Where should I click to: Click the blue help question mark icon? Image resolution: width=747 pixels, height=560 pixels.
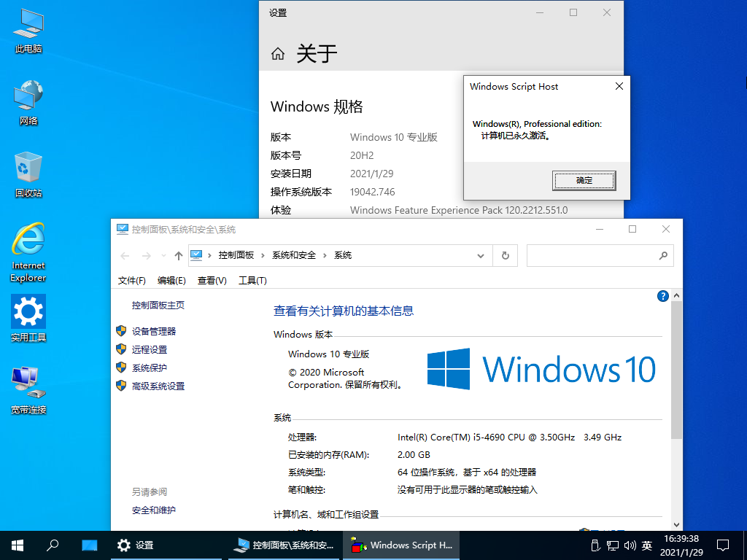pos(662,295)
